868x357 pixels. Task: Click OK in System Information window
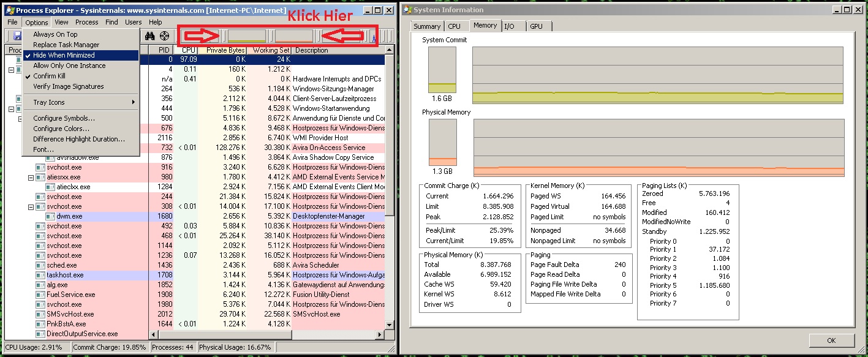(831, 340)
